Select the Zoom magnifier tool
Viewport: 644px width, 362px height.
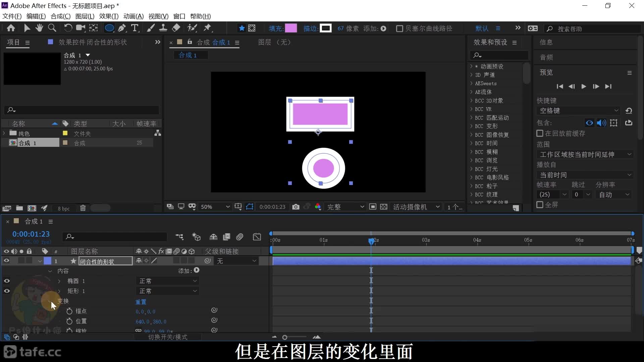coord(52,28)
